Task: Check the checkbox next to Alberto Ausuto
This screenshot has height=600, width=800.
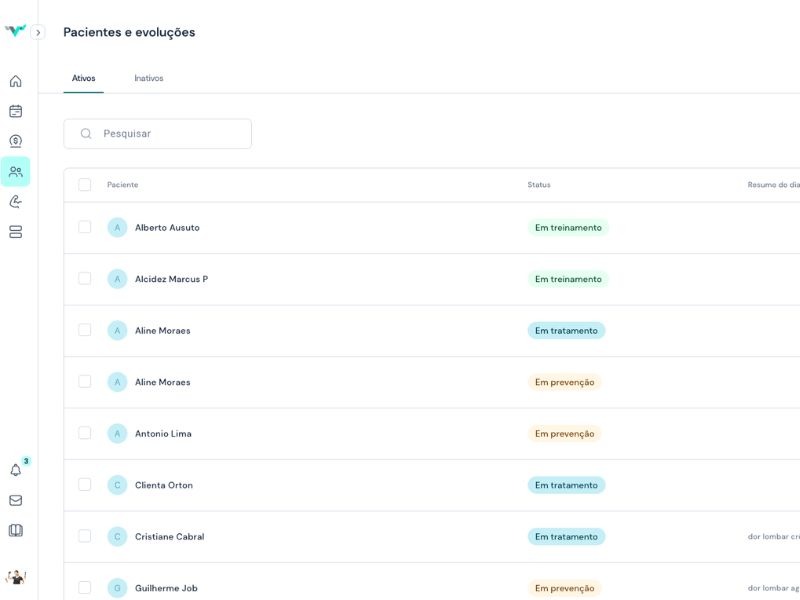Action: 84,227
